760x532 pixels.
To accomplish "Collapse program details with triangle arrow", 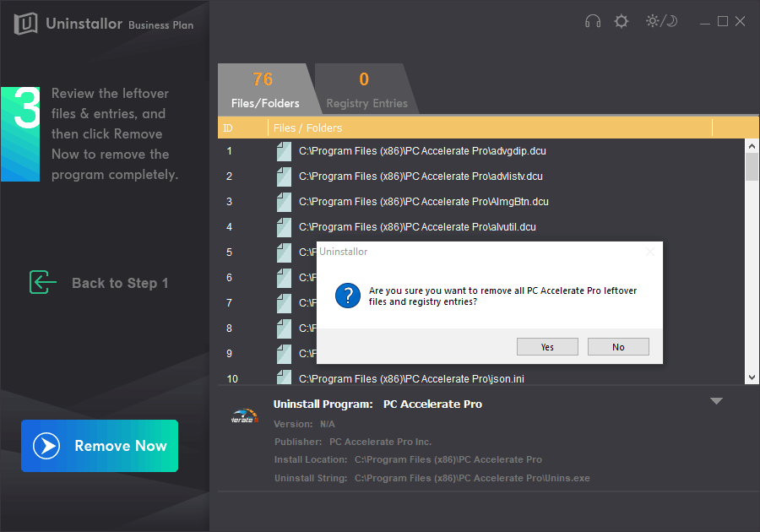I will point(716,401).
